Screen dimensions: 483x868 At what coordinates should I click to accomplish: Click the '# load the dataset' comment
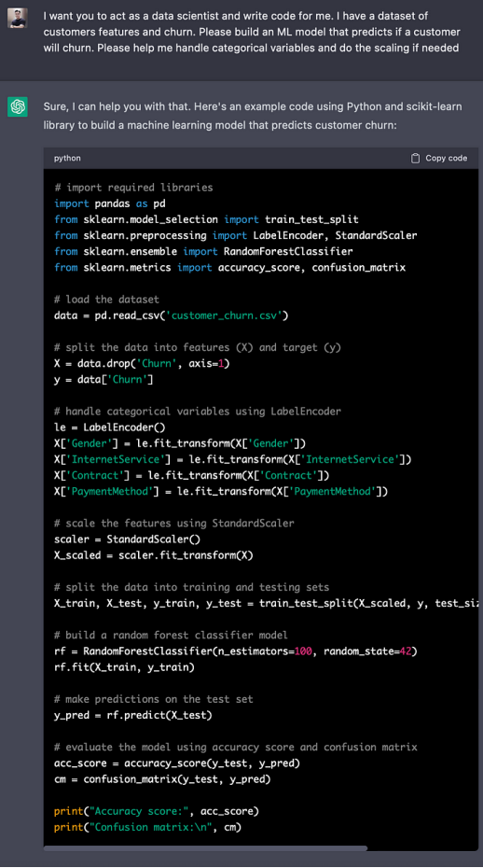pyautogui.click(x=106, y=300)
